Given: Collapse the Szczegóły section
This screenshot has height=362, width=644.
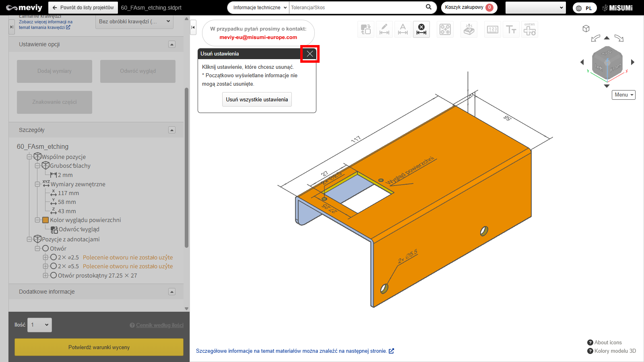Looking at the screenshot, I should (172, 130).
